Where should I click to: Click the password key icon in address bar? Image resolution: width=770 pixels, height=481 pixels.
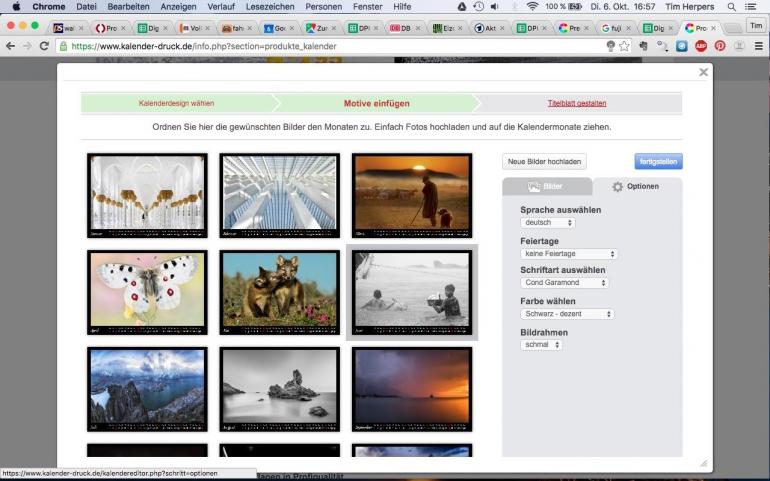[610, 46]
